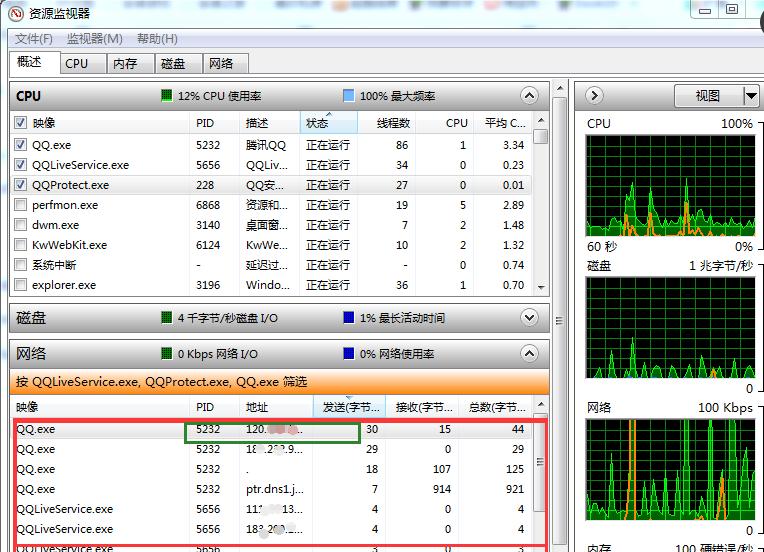764x552 pixels.
Task: Toggle the select-all checkbox beside 映像 header
Action: click(21, 123)
